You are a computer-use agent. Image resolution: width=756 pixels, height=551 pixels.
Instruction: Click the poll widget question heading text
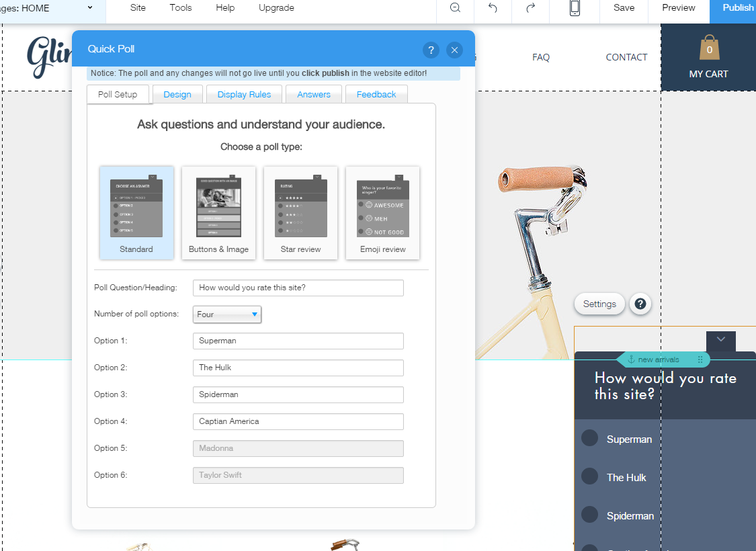point(665,386)
